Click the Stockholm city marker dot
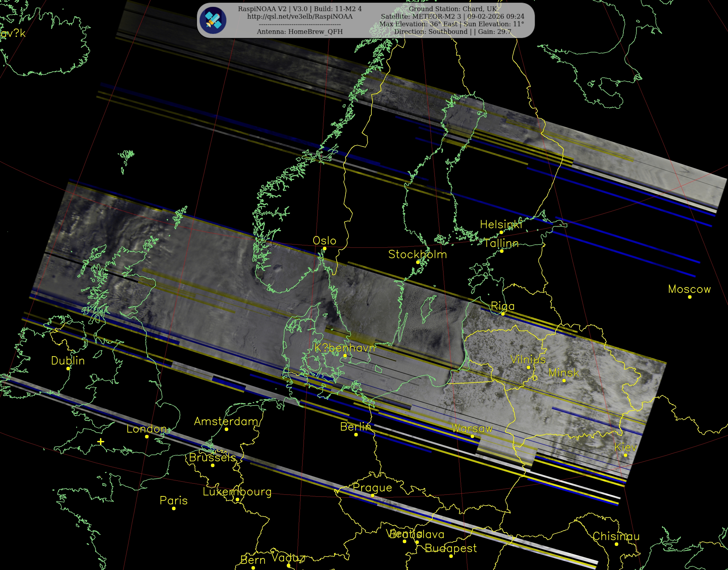This screenshot has width=728, height=570. pos(417,262)
